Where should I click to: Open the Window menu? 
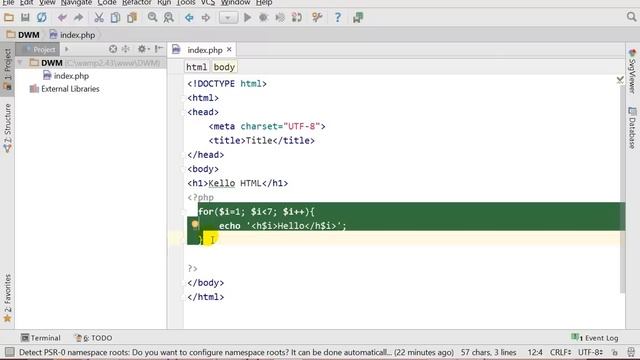236,2
